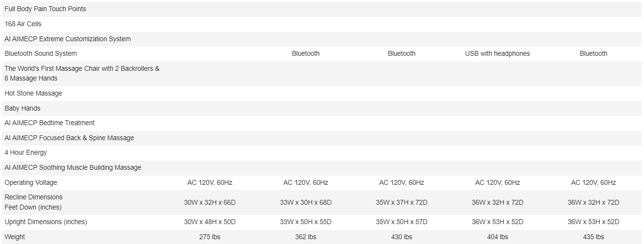
Task: Click the Baby Hands feature label
Action: click(x=22, y=108)
